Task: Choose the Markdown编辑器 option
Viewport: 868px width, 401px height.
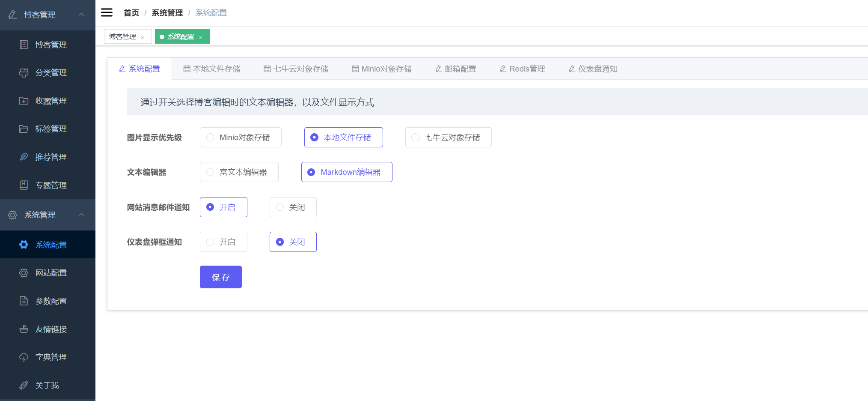Action: pyautogui.click(x=347, y=172)
